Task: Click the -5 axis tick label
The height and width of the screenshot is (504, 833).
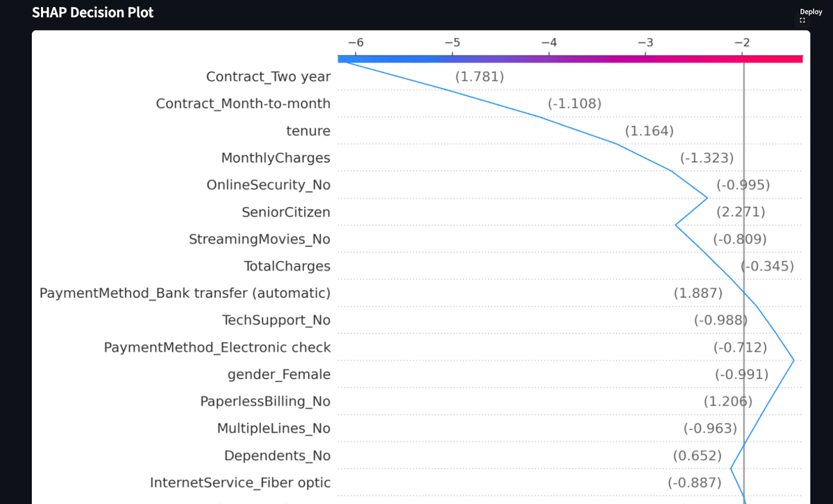Action: coord(452,42)
